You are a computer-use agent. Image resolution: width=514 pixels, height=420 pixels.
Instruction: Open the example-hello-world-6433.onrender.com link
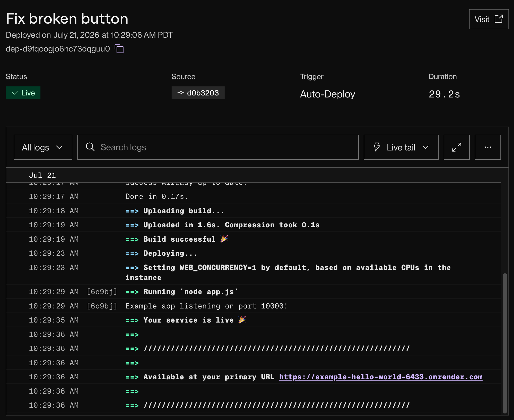click(x=381, y=377)
